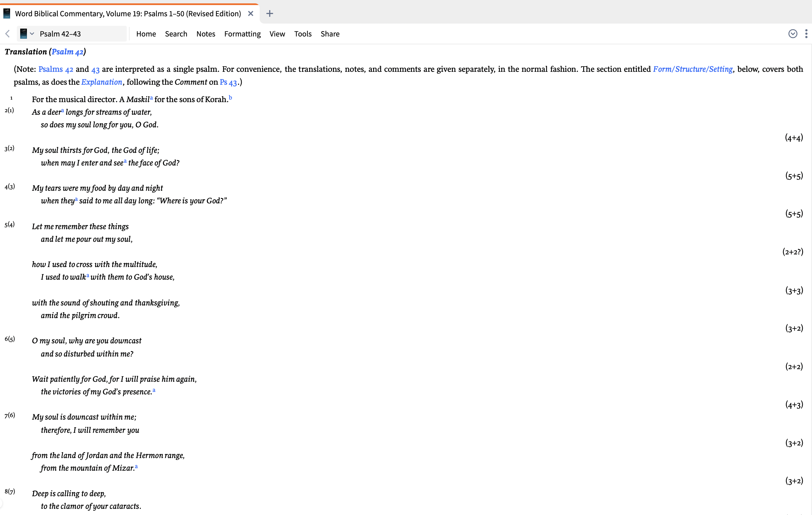Screen dimensions: 812x515
Task: Open the Share menu
Action: tap(330, 34)
